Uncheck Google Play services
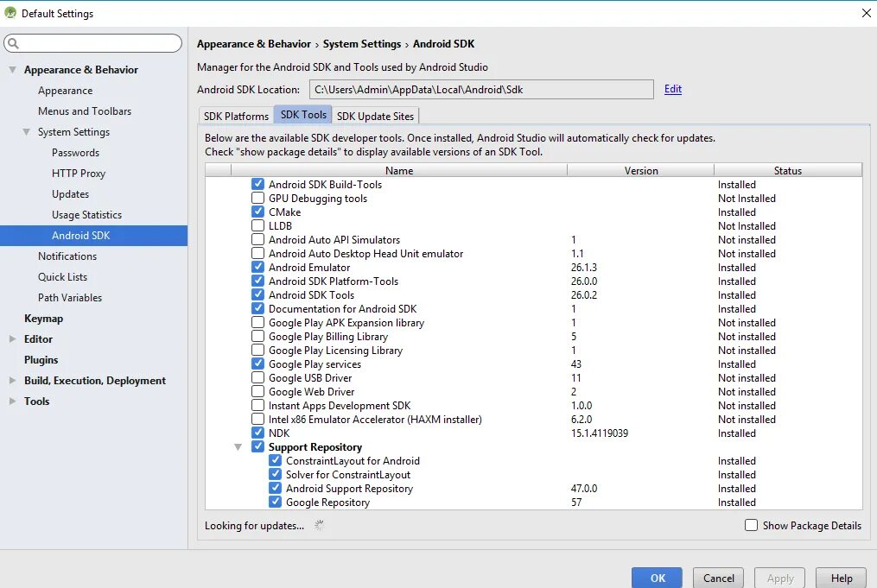Screen dimensions: 877x588 click(x=257, y=364)
